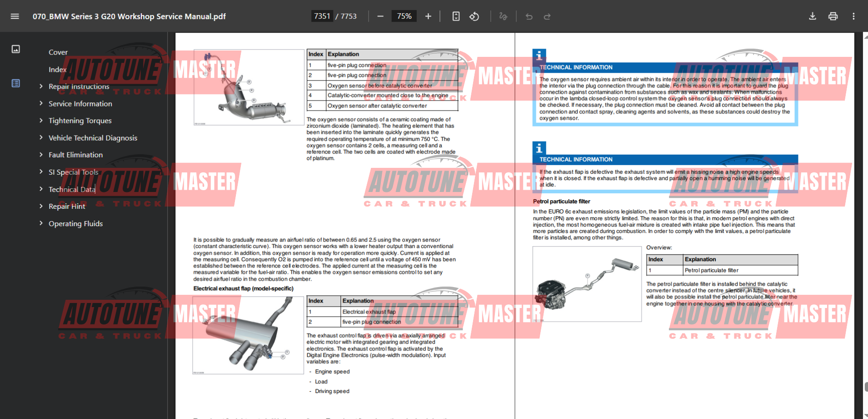Open the more actions menu

(853, 16)
